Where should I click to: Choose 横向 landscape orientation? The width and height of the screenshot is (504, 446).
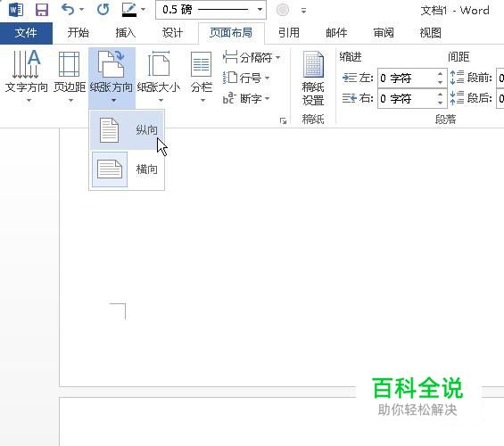coord(128,169)
